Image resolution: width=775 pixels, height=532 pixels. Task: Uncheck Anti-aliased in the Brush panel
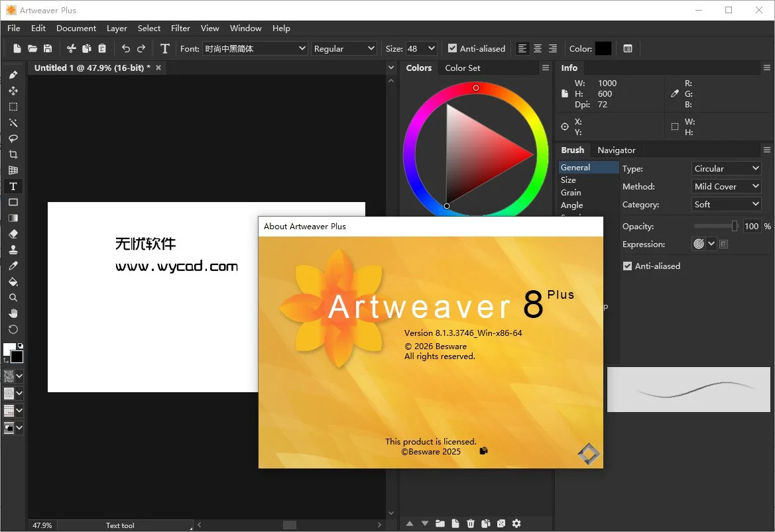[x=627, y=266]
